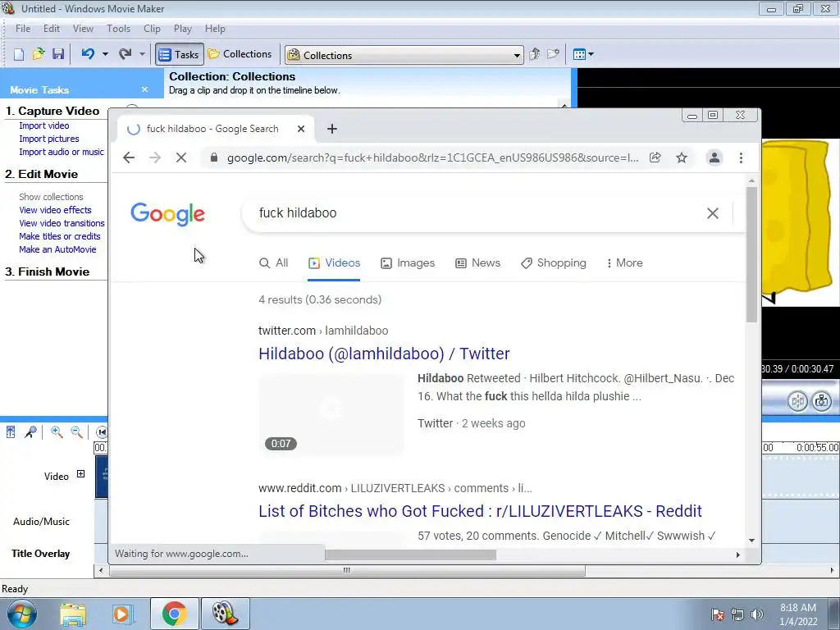Open the File menu in Movie Maker
This screenshot has height=630, width=840.
pos(23,29)
